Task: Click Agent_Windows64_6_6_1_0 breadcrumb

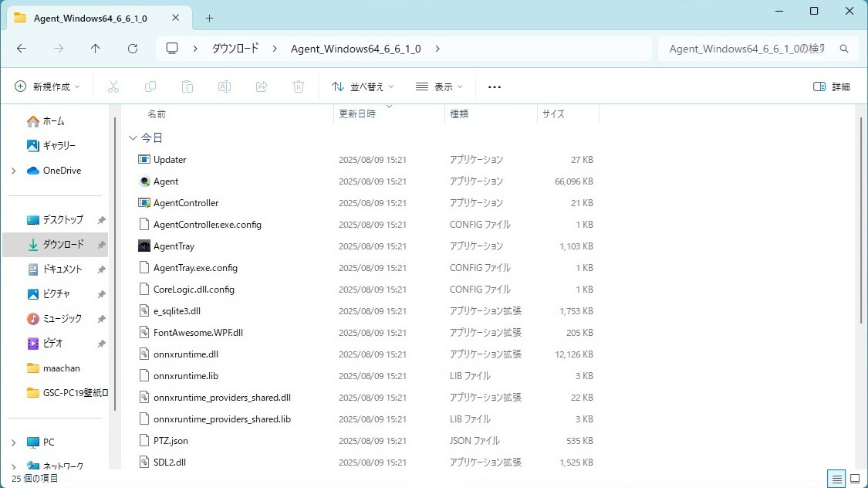Action: click(356, 49)
